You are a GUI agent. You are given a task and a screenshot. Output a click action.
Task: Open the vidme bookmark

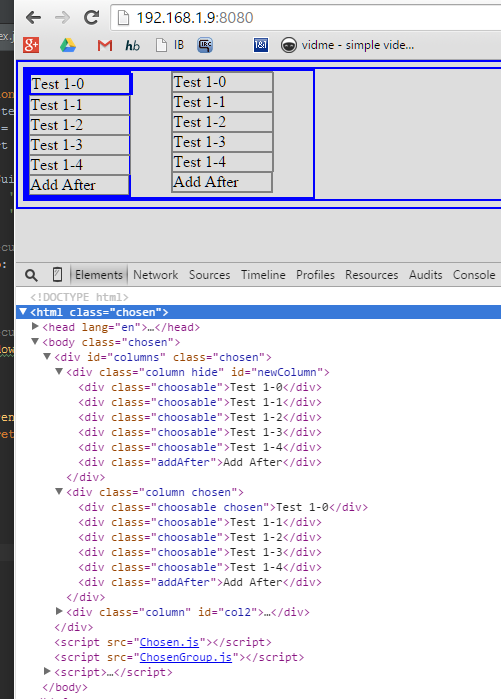point(347,45)
